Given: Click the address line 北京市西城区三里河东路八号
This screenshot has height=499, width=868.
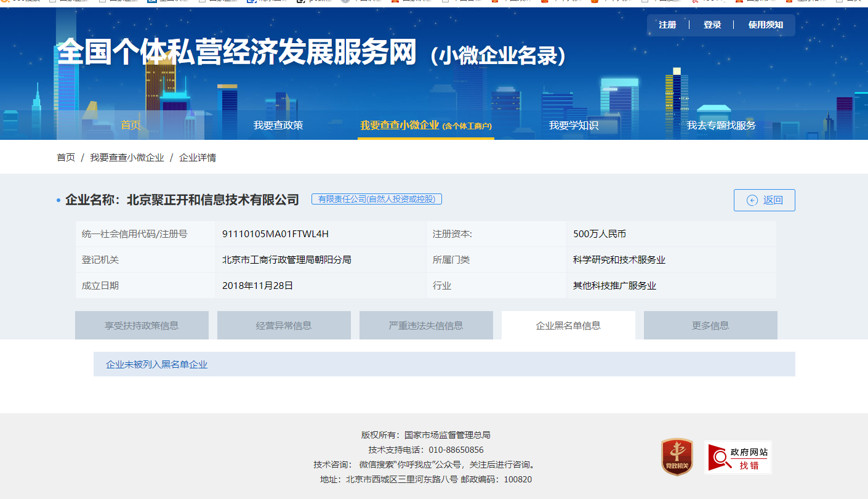Looking at the screenshot, I should coord(402,479).
